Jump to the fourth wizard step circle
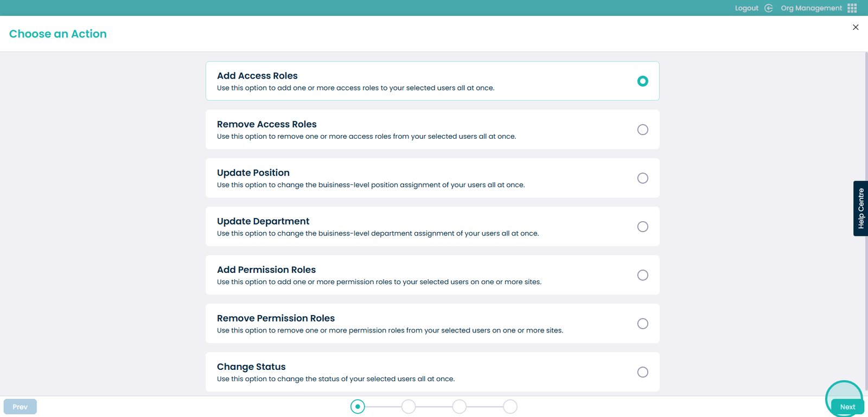This screenshot has height=417, width=868. (510, 407)
